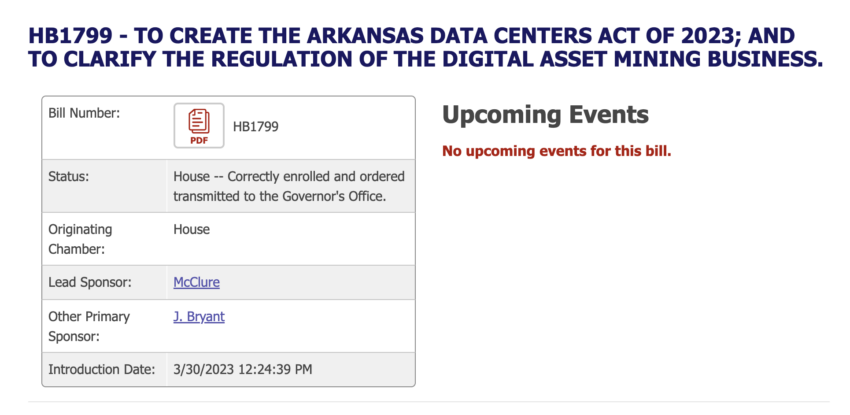Follow the J. Bryant sponsor link

(199, 316)
